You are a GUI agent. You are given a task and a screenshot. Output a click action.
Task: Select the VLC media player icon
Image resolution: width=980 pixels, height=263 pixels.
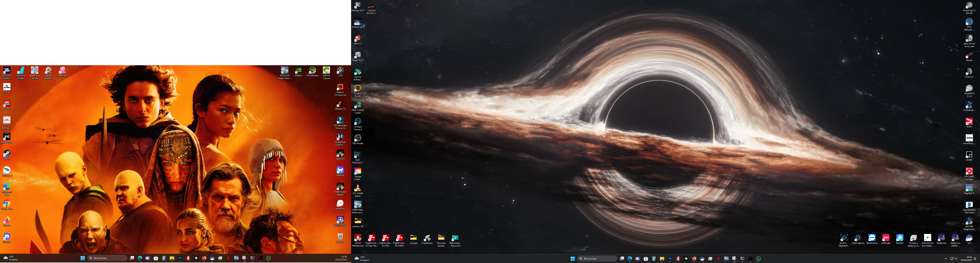pyautogui.click(x=358, y=191)
